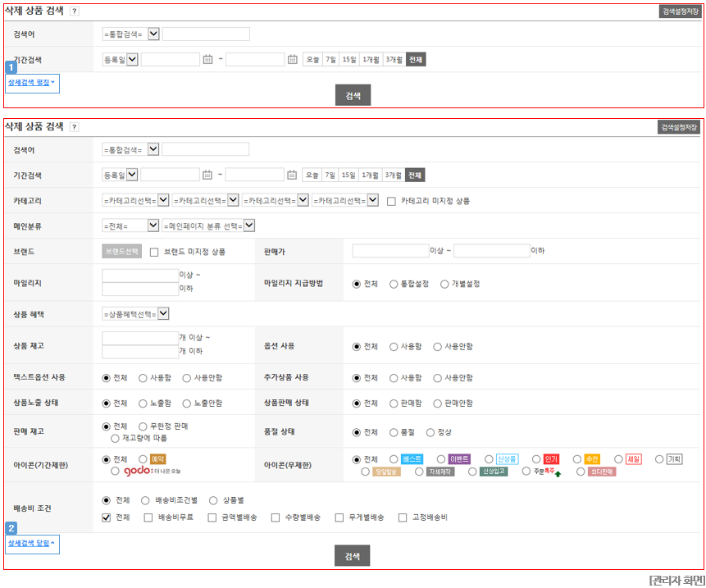Click the 브랜드선택 button
706x588 pixels.
pyautogui.click(x=121, y=251)
